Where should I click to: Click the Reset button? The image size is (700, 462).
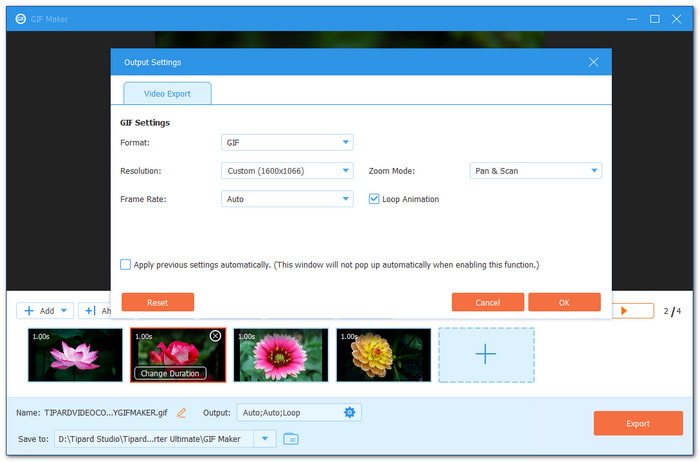[158, 302]
